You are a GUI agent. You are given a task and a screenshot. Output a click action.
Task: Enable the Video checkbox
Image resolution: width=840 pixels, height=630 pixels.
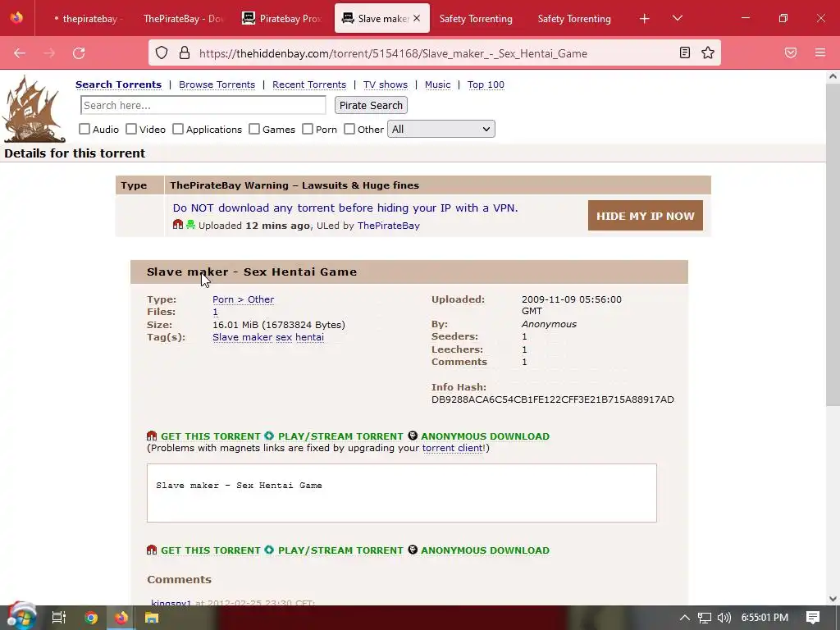(x=131, y=129)
